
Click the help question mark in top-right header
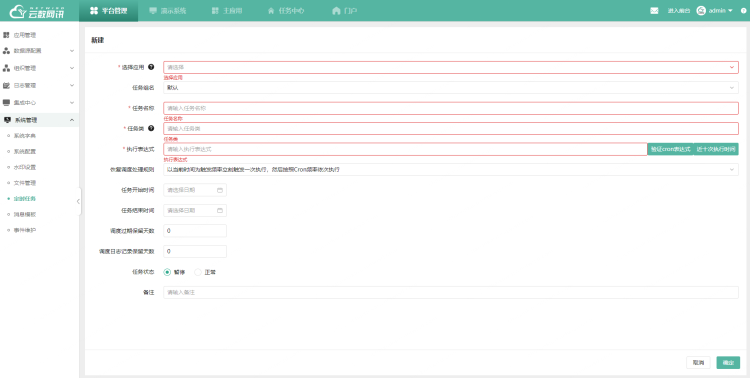pyautogui.click(x=743, y=11)
